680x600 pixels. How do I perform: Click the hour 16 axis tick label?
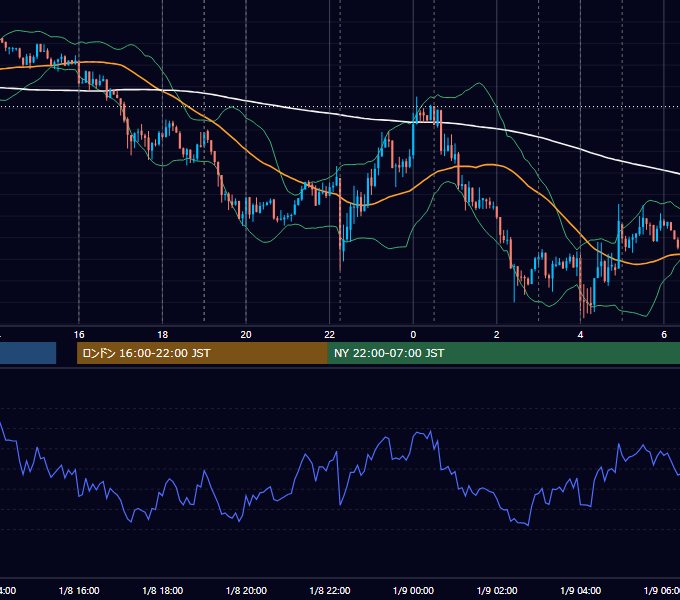point(79,335)
